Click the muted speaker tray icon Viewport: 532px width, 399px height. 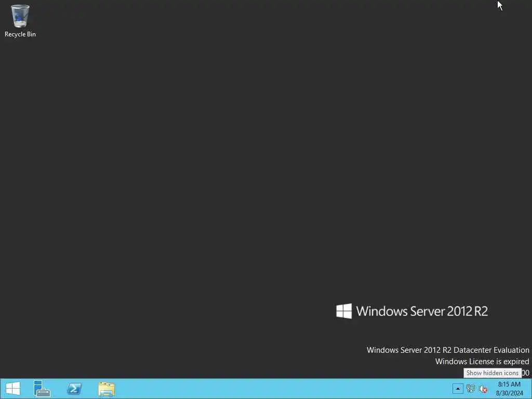pyautogui.click(x=483, y=389)
